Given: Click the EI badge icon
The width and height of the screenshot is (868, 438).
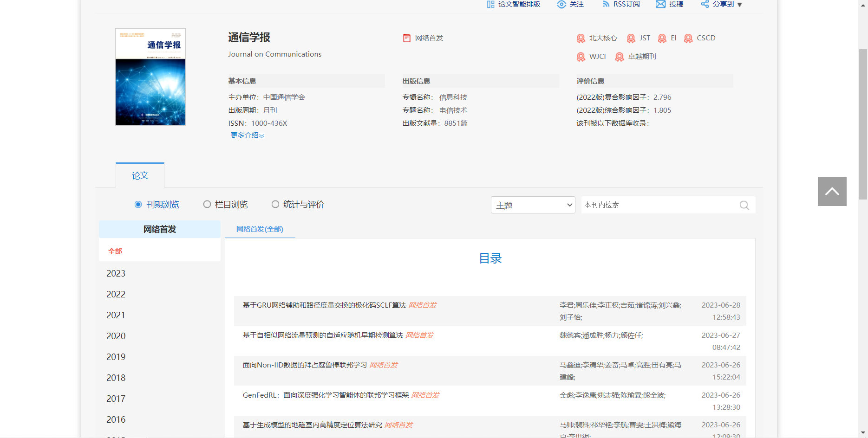Looking at the screenshot, I should (x=662, y=38).
